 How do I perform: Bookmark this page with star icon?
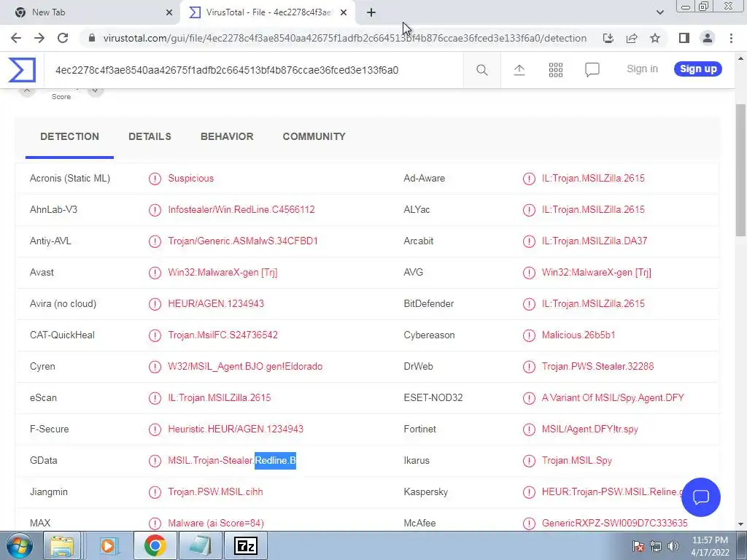pyautogui.click(x=655, y=38)
